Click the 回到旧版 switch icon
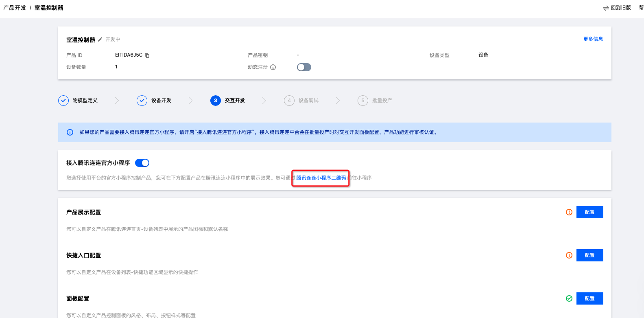The image size is (644, 318). pyautogui.click(x=606, y=8)
